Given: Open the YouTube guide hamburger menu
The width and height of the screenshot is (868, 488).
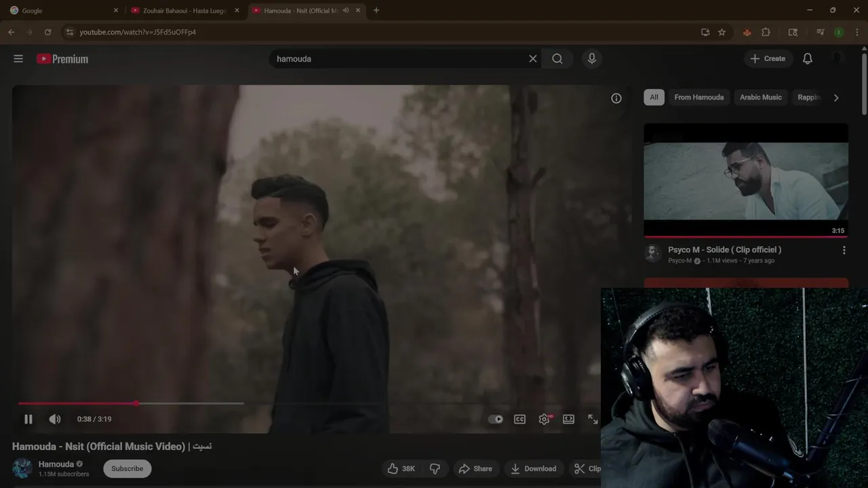Looking at the screenshot, I should click(18, 59).
